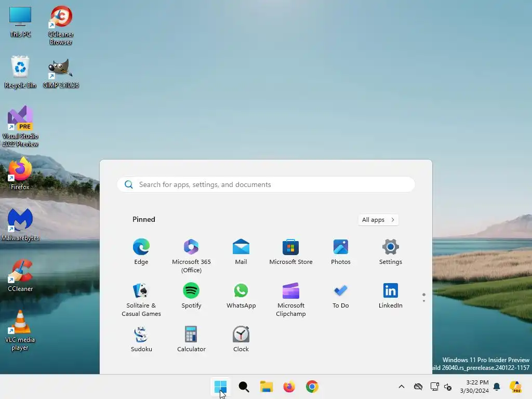Click the PRE Copilot taskbar icon
Viewport: 532px width, 399px height.
coord(516,387)
